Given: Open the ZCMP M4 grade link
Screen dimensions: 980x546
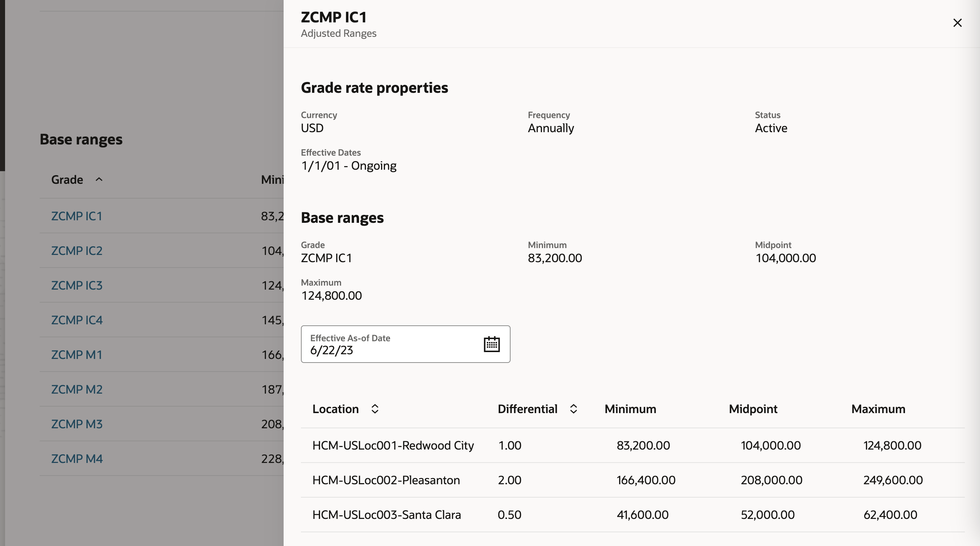Looking at the screenshot, I should click(x=77, y=458).
